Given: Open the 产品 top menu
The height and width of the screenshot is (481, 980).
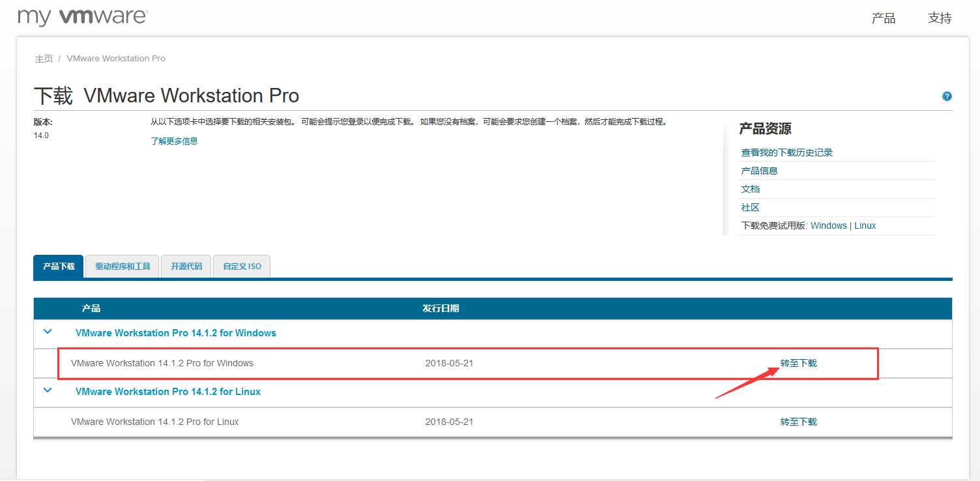Looking at the screenshot, I should 884,18.
